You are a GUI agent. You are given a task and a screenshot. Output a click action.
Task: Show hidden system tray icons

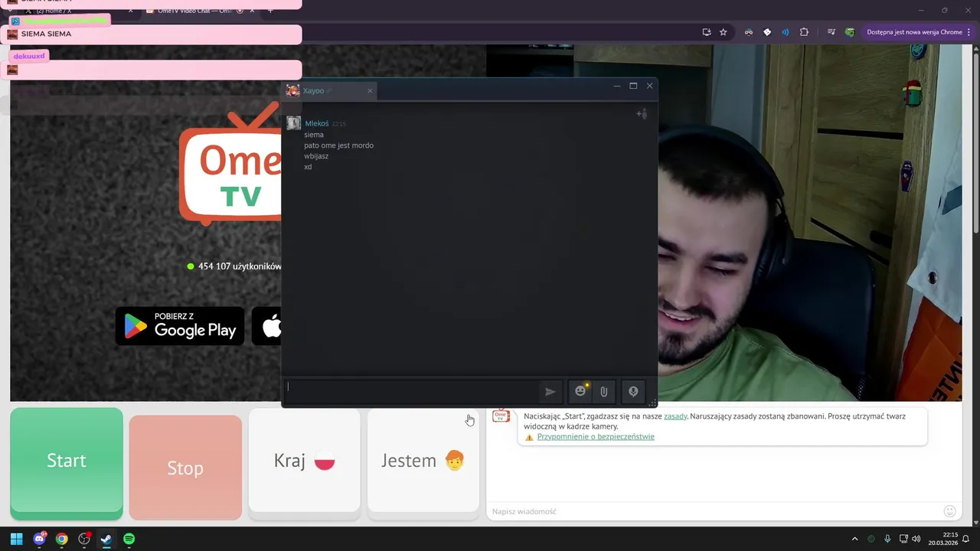coord(854,539)
